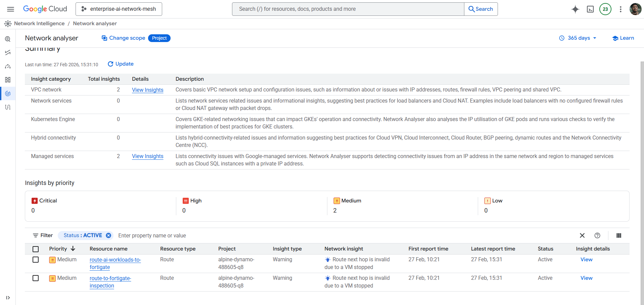Click Network services category row
Image resolution: width=644 pixels, height=305 pixels.
(x=327, y=105)
